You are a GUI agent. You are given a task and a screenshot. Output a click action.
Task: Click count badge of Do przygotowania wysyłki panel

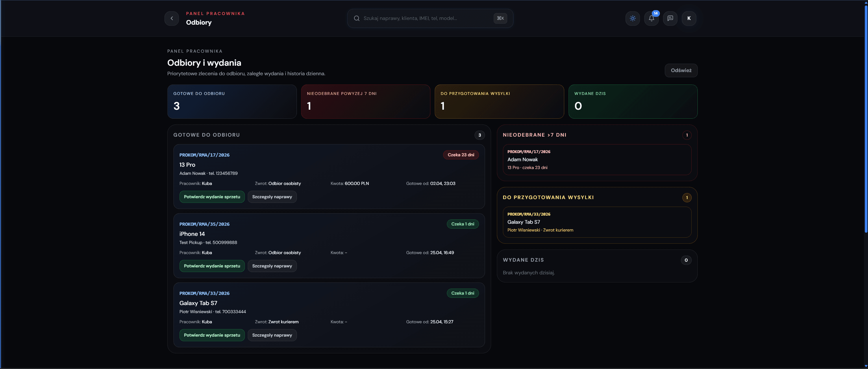pyautogui.click(x=687, y=198)
